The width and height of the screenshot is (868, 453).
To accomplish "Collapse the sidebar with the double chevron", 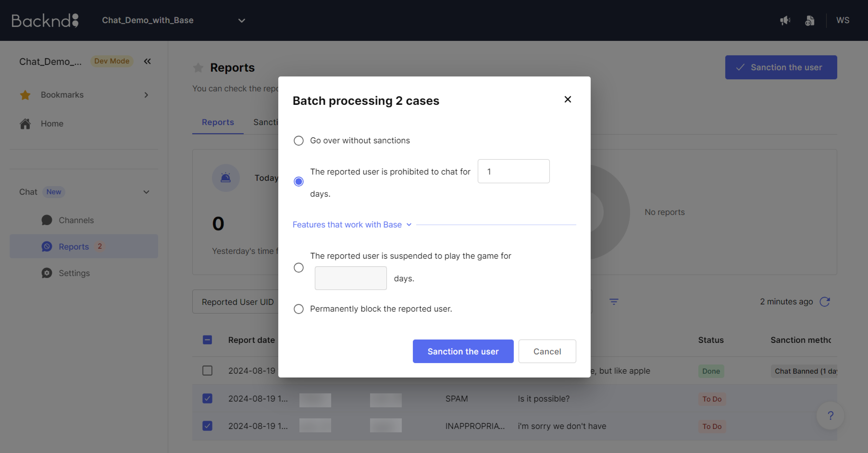I will [147, 61].
